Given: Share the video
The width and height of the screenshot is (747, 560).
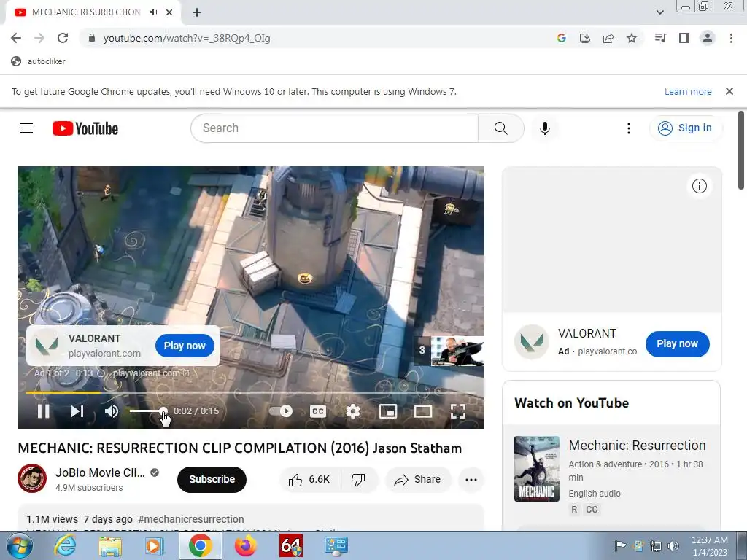Looking at the screenshot, I should pos(418,480).
